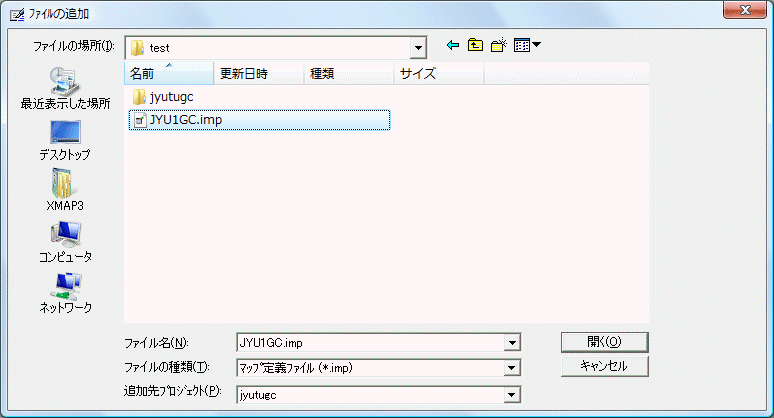The width and height of the screenshot is (774, 418).
Task: Select the JYU1GC.imp file
Action: pos(259,120)
